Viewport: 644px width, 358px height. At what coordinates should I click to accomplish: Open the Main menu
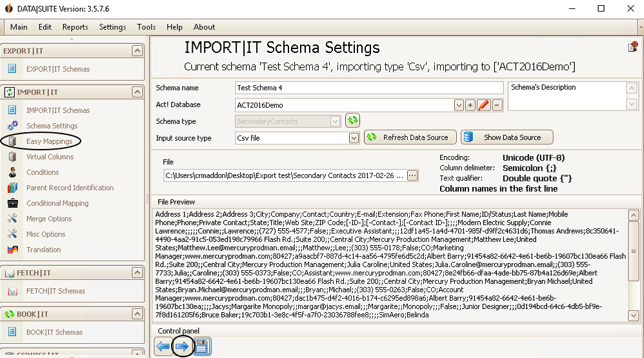pos(19,26)
